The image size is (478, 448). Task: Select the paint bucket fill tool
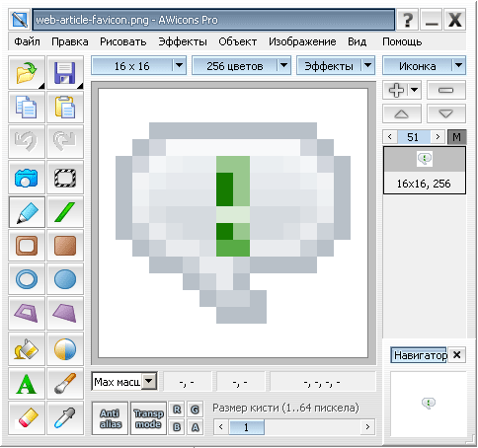tap(27, 349)
